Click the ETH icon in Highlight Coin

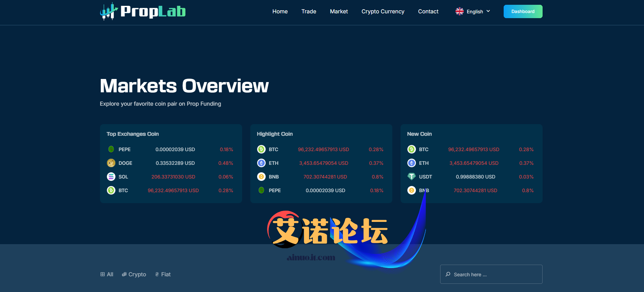[261, 163]
